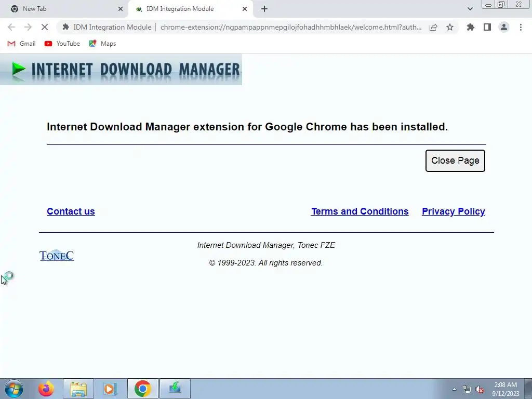
Task: Toggle the side panel
Action: 487,27
